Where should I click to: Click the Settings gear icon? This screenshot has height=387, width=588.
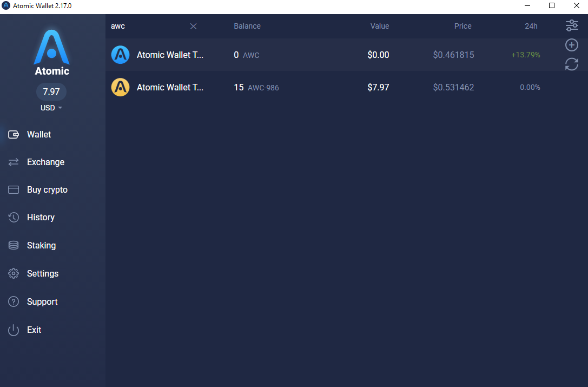coord(14,273)
